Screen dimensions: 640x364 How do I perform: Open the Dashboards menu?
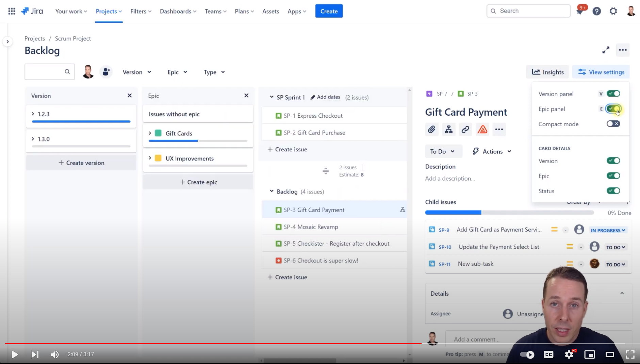178,11
